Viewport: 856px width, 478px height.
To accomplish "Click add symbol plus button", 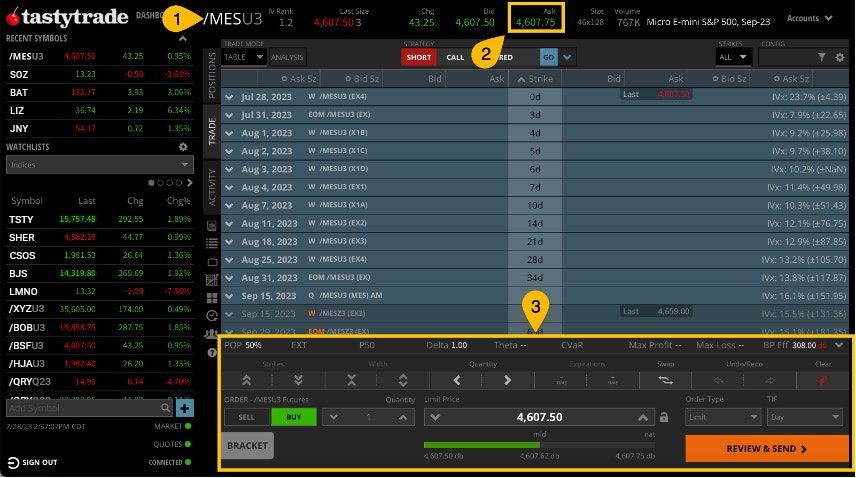I will click(x=185, y=408).
